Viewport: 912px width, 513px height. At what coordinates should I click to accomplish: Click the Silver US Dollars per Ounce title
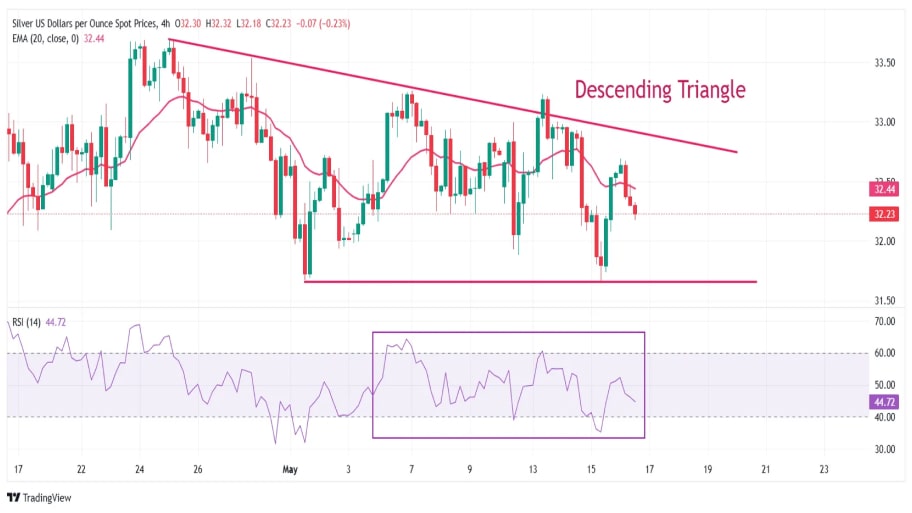click(85, 23)
